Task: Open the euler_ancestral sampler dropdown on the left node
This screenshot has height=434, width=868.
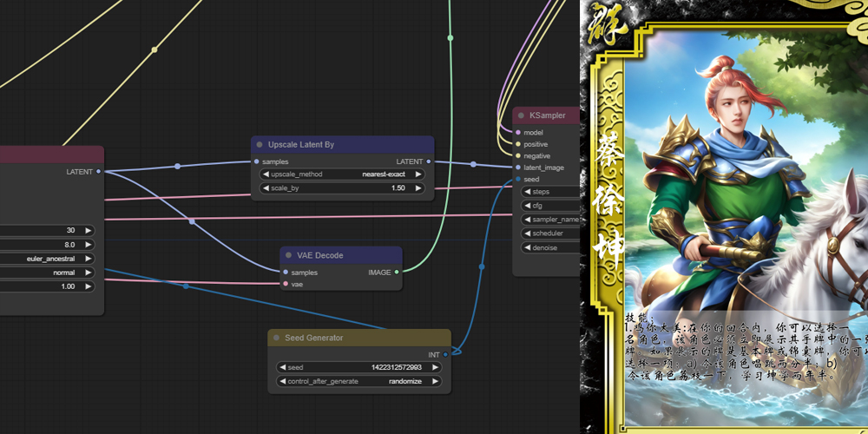Action: [48, 259]
